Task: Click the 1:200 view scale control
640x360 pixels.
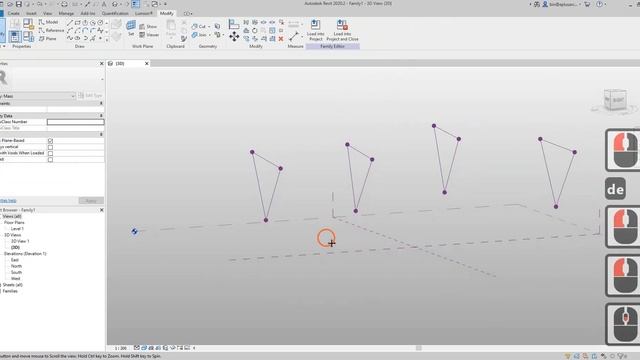Action: coord(120,348)
